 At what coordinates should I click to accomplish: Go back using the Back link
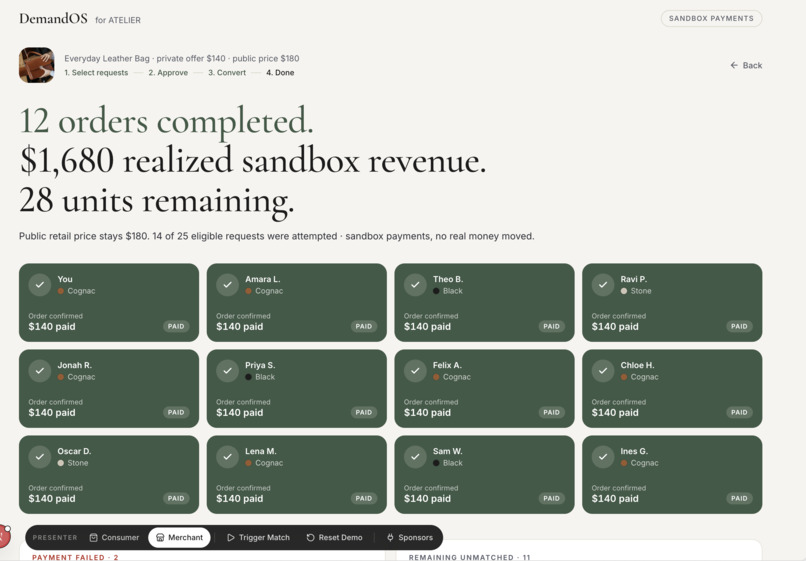[x=746, y=65]
